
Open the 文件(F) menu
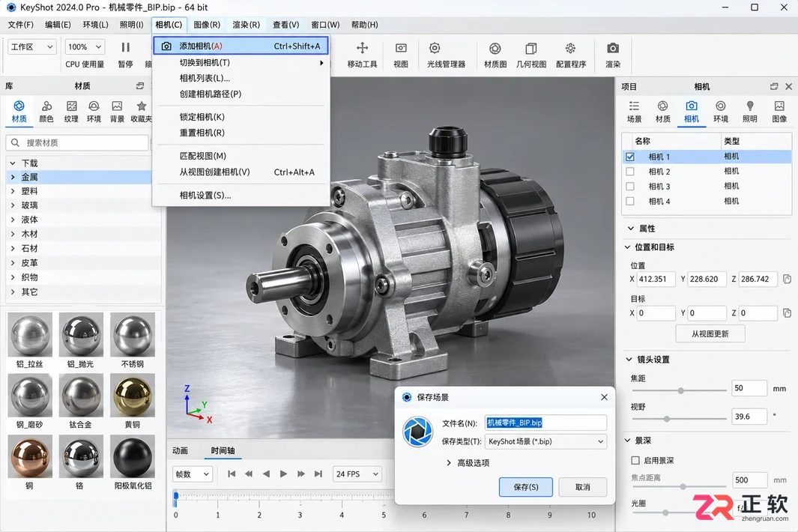(20, 25)
